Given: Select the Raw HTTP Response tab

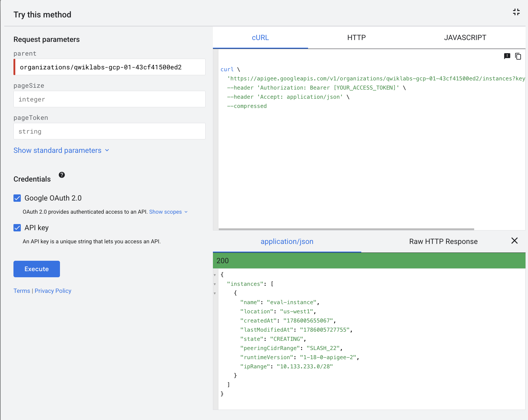Looking at the screenshot, I should tap(443, 241).
